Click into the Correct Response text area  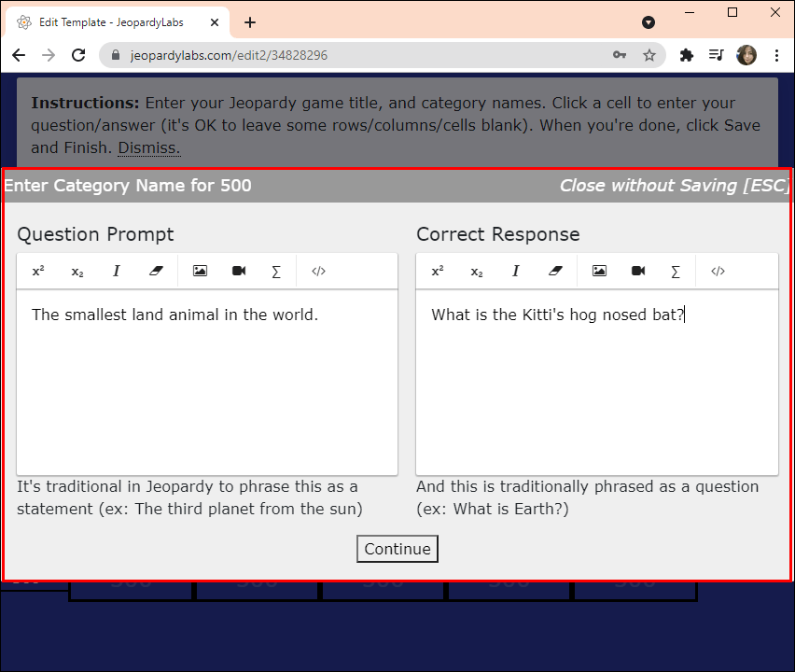click(x=597, y=383)
